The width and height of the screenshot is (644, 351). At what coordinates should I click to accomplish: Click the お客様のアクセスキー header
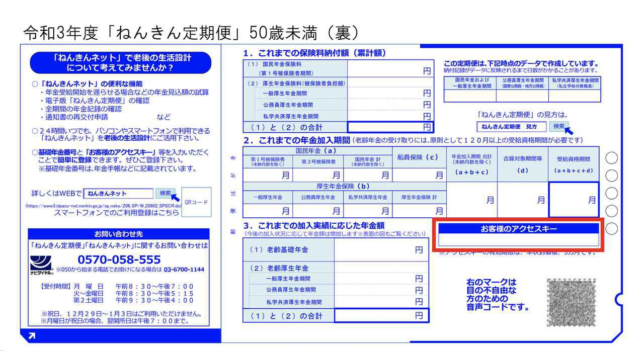click(519, 229)
